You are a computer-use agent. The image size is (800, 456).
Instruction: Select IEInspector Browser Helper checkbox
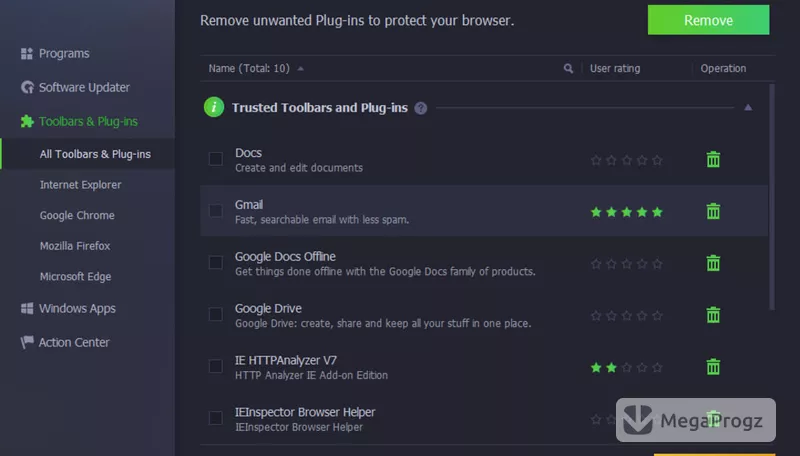pos(216,418)
